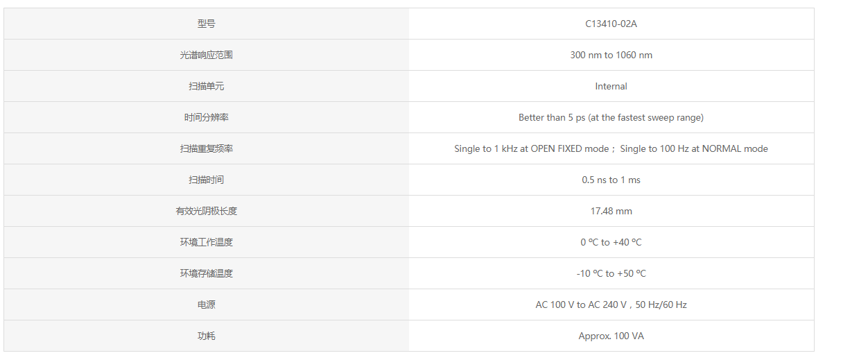The height and width of the screenshot is (360, 868).
Task: Click the 17.48 mm value
Action: click(611, 211)
